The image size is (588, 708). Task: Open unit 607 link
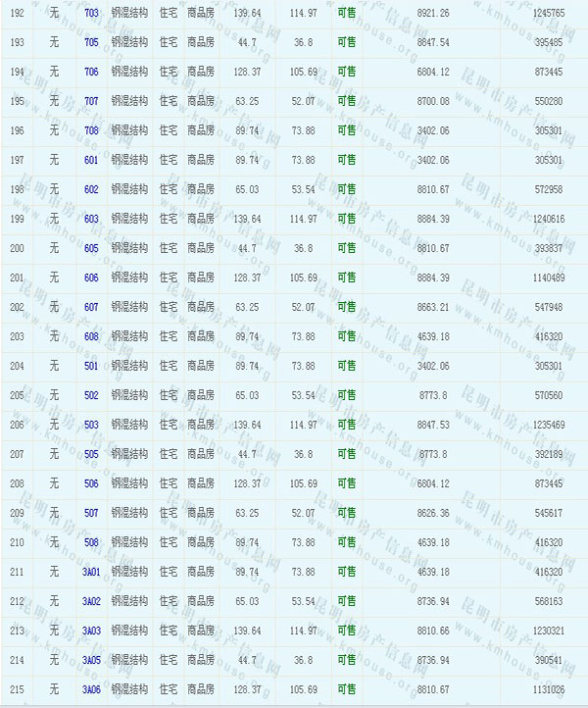[x=91, y=307]
